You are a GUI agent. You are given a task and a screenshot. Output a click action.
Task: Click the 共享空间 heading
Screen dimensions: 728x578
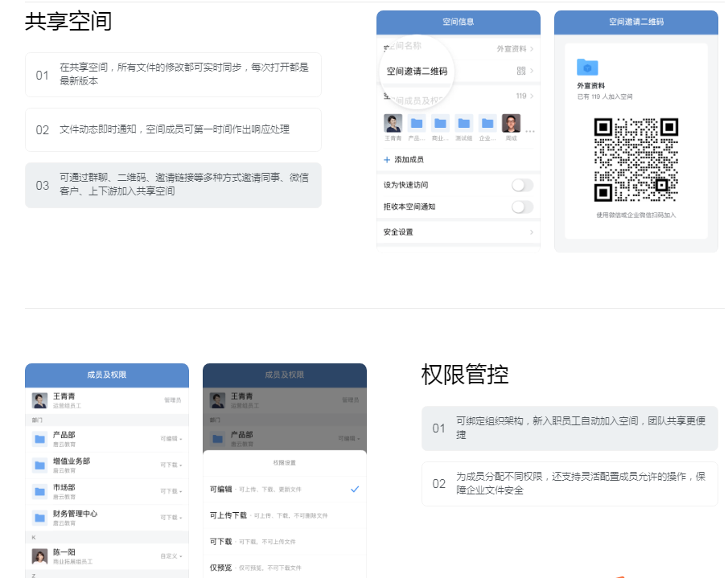(x=68, y=22)
